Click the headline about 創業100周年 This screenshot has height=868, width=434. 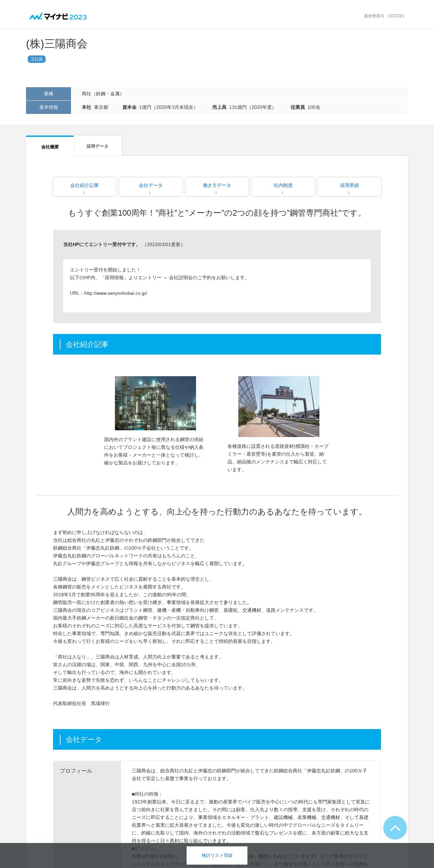click(x=217, y=213)
